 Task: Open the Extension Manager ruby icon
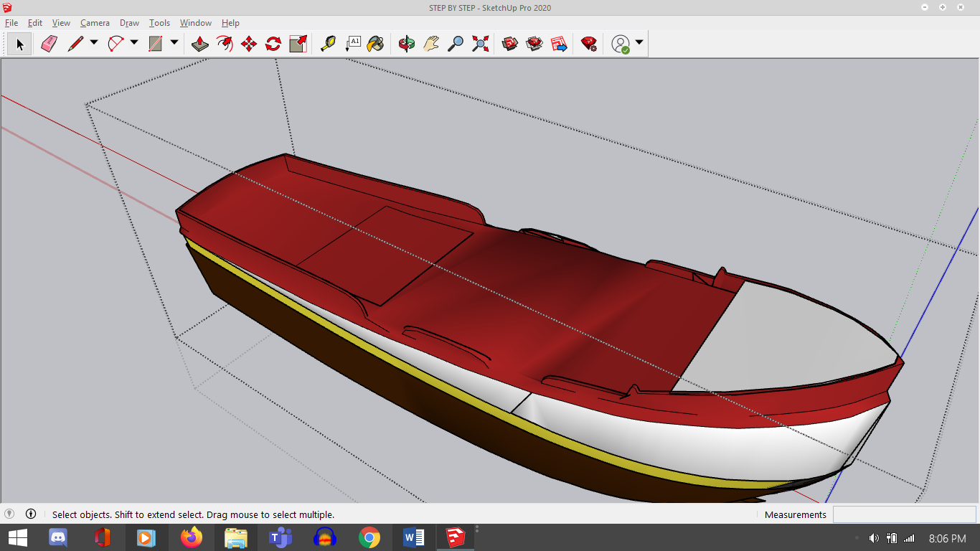[x=589, y=44]
